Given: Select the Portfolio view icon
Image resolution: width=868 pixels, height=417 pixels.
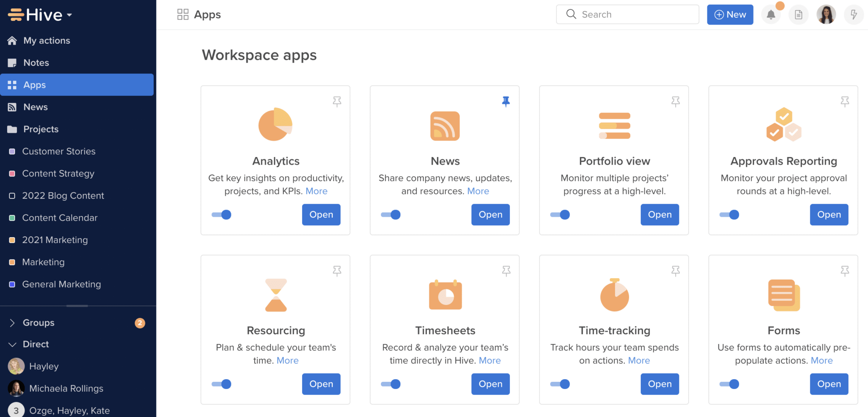Looking at the screenshot, I should pyautogui.click(x=614, y=126).
